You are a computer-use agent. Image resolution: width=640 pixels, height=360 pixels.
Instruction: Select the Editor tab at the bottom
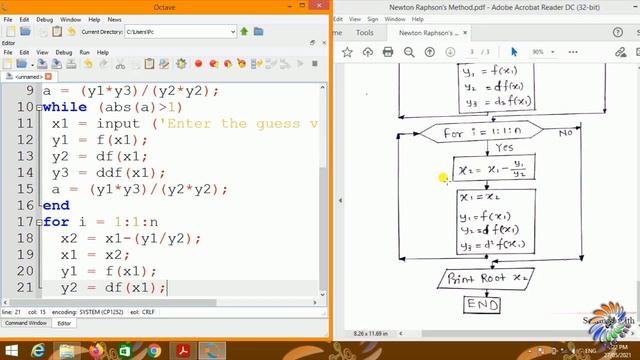pyautogui.click(x=64, y=323)
